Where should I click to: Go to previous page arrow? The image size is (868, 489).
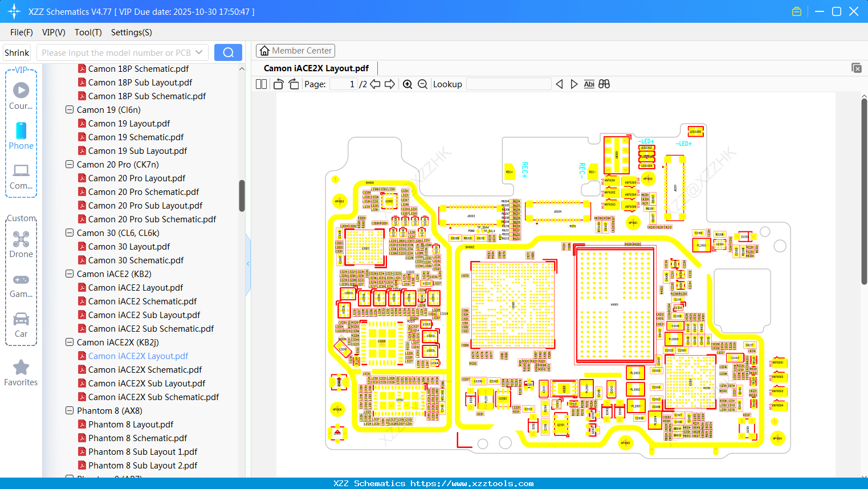(x=375, y=84)
